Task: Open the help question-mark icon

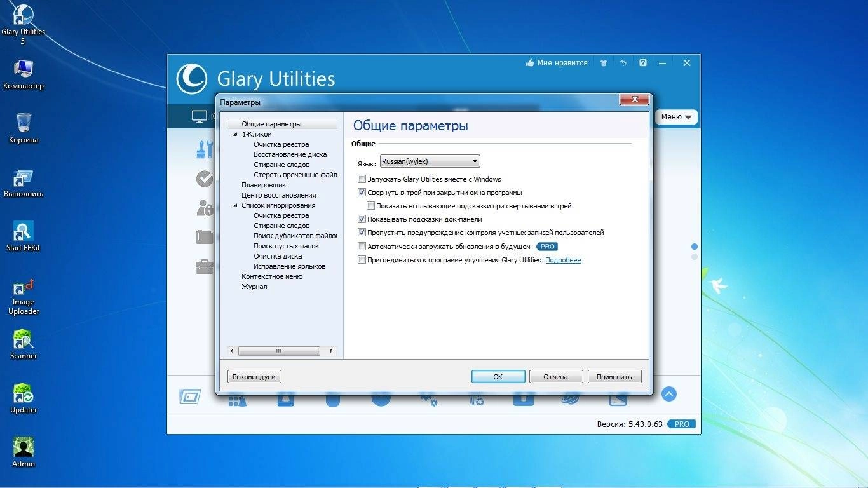Action: pyautogui.click(x=643, y=63)
